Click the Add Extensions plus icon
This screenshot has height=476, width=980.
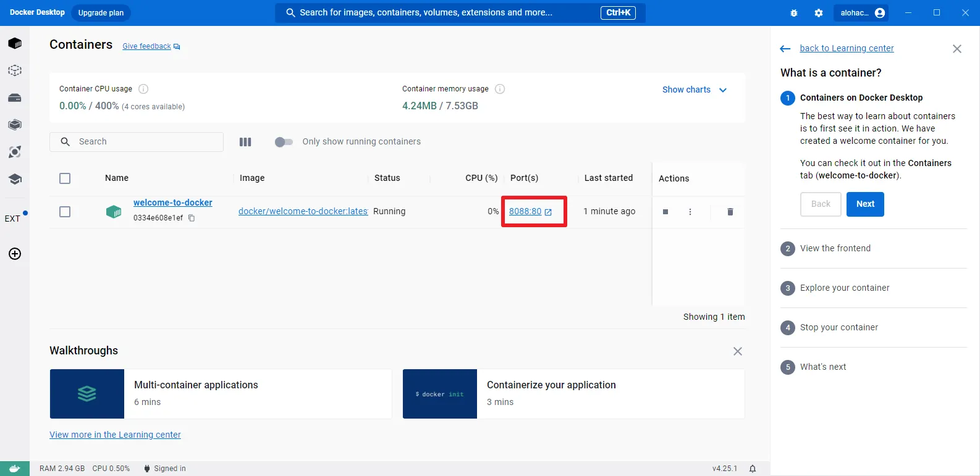pyautogui.click(x=15, y=254)
